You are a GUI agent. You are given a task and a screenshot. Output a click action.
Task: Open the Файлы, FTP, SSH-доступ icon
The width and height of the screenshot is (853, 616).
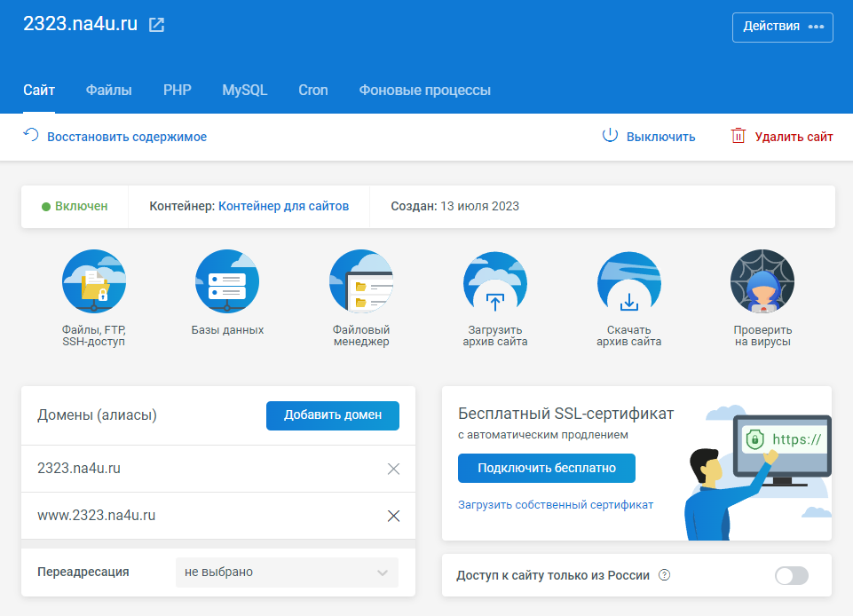tap(94, 281)
